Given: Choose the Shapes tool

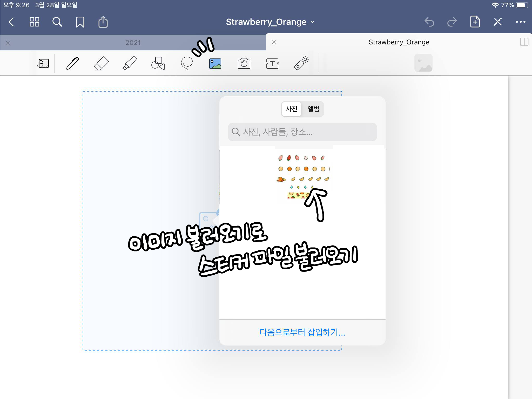Looking at the screenshot, I should tap(158, 63).
